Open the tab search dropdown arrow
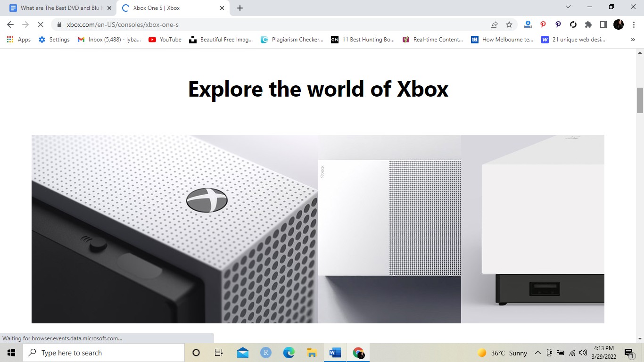The height and width of the screenshot is (362, 644). (568, 7)
